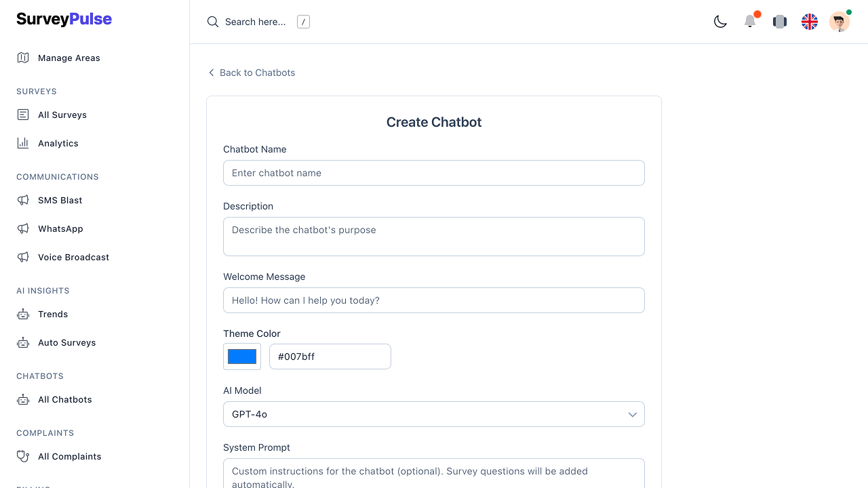The image size is (868, 488).
Task: Click the Analytics chart icon in the sidebar
Action: coord(23,143)
